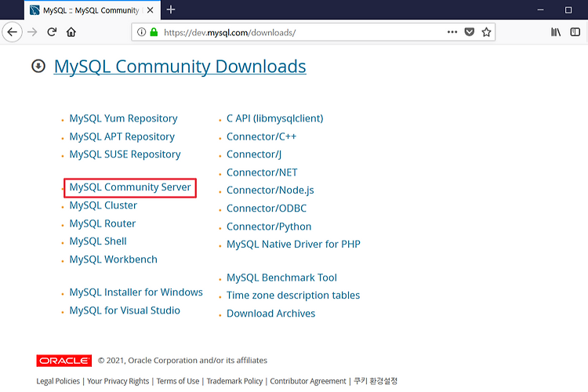Open MySQL Cluster link
This screenshot has height=392, width=588.
pos(103,205)
